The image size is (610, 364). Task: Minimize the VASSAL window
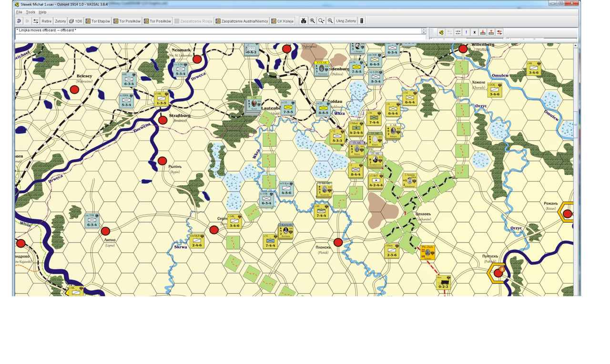[x=553, y=3]
